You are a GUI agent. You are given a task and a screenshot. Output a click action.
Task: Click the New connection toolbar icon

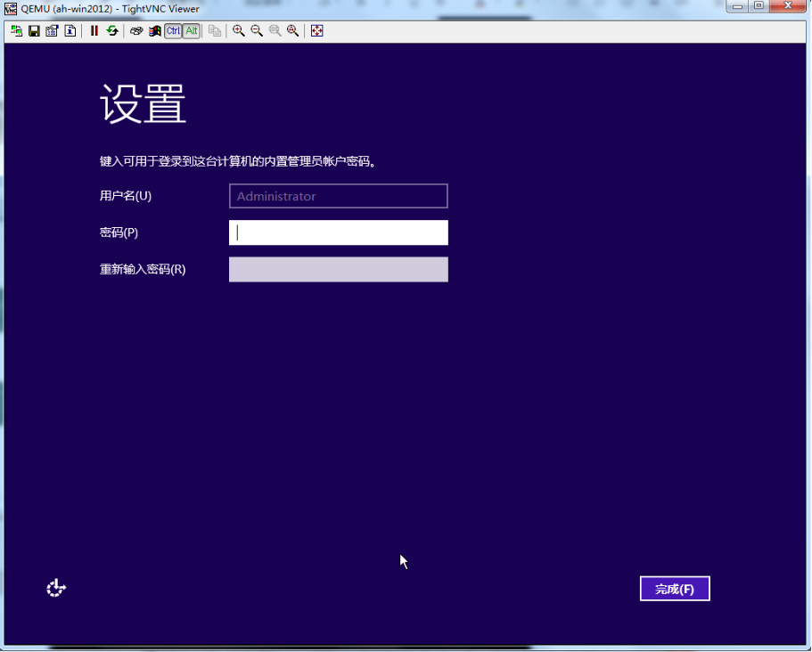16,31
